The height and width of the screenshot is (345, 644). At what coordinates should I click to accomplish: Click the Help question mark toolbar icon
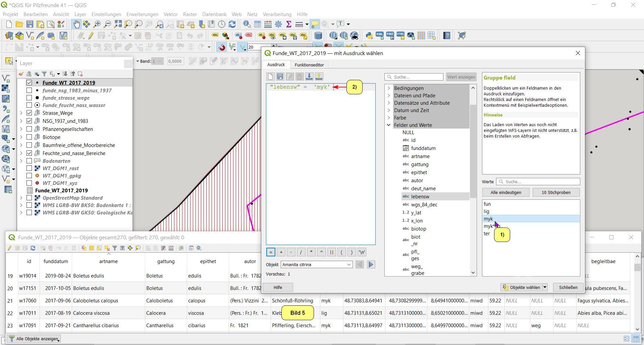(x=446, y=36)
